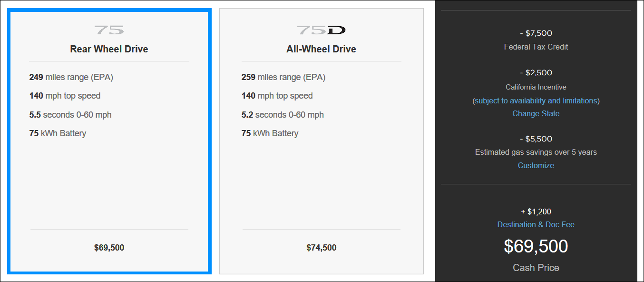Viewport: 644px width, 282px height.
Task: Click the $69,500 Rear Wheel Drive price
Action: [109, 248]
